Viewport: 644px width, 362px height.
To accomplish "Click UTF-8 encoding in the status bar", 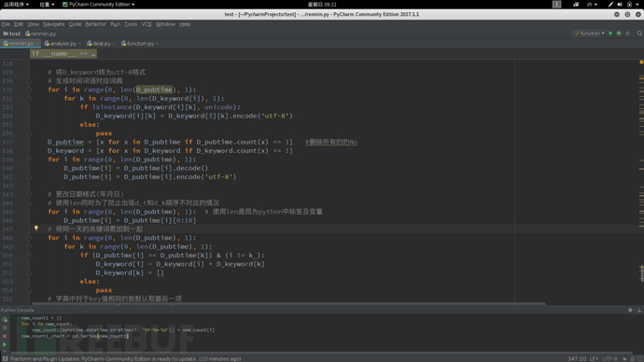I will tap(609, 358).
